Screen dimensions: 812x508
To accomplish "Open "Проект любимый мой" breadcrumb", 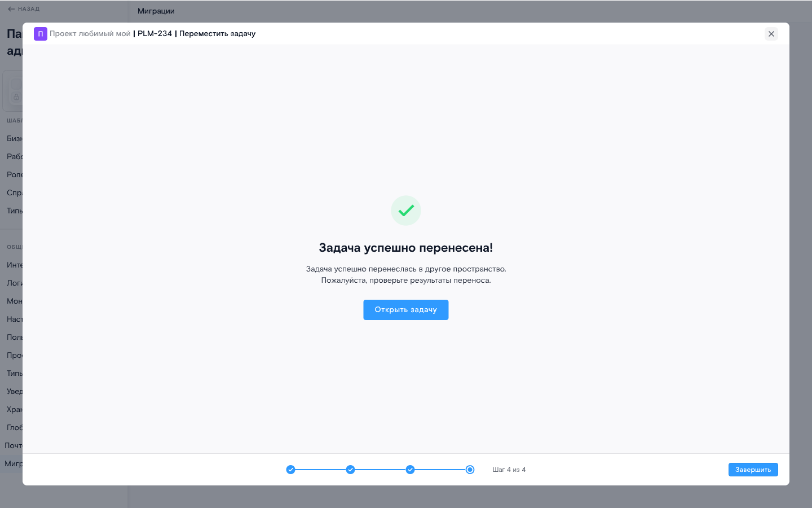I will [x=90, y=34].
